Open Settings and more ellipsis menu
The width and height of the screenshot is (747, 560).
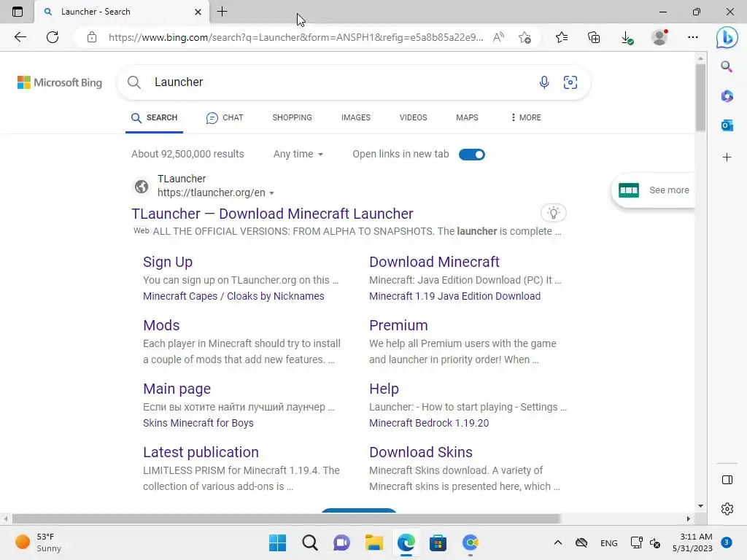point(693,37)
